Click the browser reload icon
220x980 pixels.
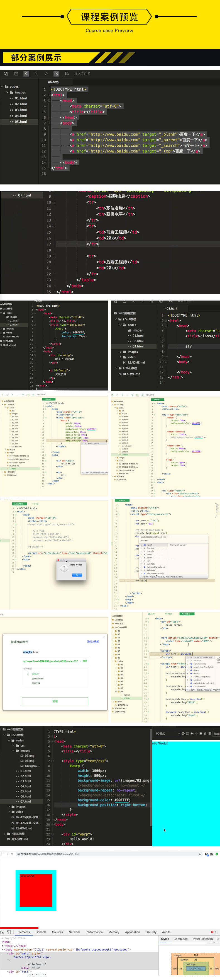pyautogui.click(x=12, y=854)
